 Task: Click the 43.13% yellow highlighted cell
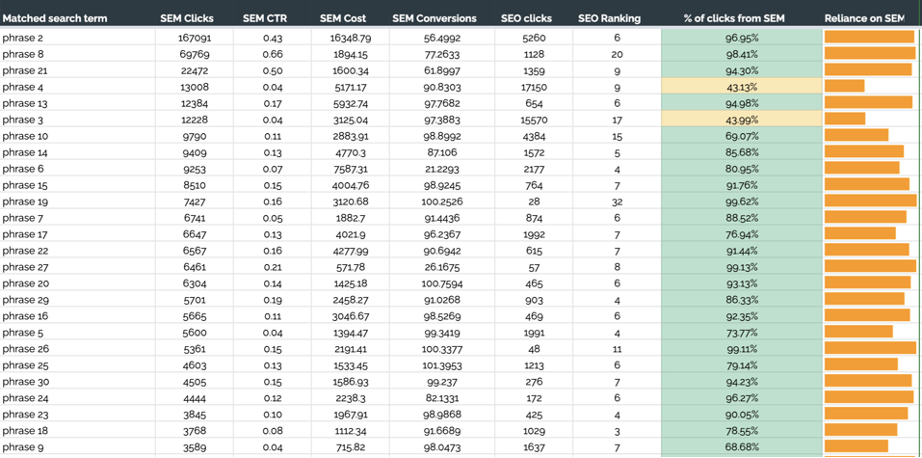point(741,87)
